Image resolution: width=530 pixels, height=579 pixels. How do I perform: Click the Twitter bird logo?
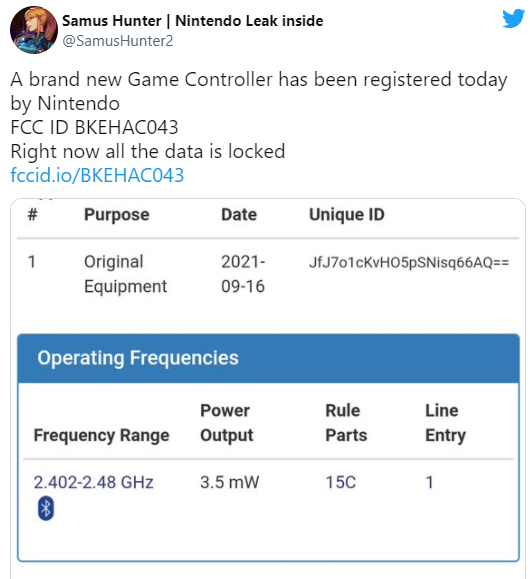[513, 18]
